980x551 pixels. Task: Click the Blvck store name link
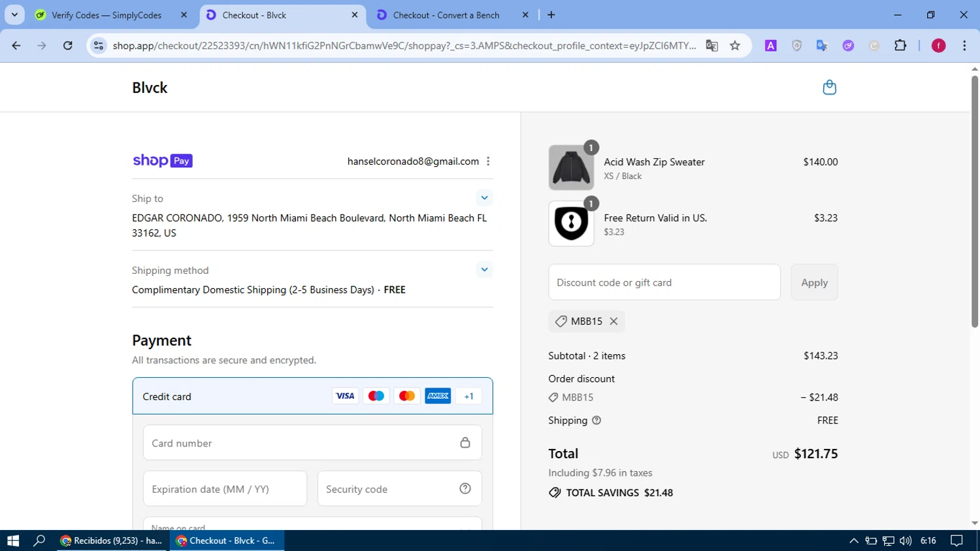coord(150,88)
